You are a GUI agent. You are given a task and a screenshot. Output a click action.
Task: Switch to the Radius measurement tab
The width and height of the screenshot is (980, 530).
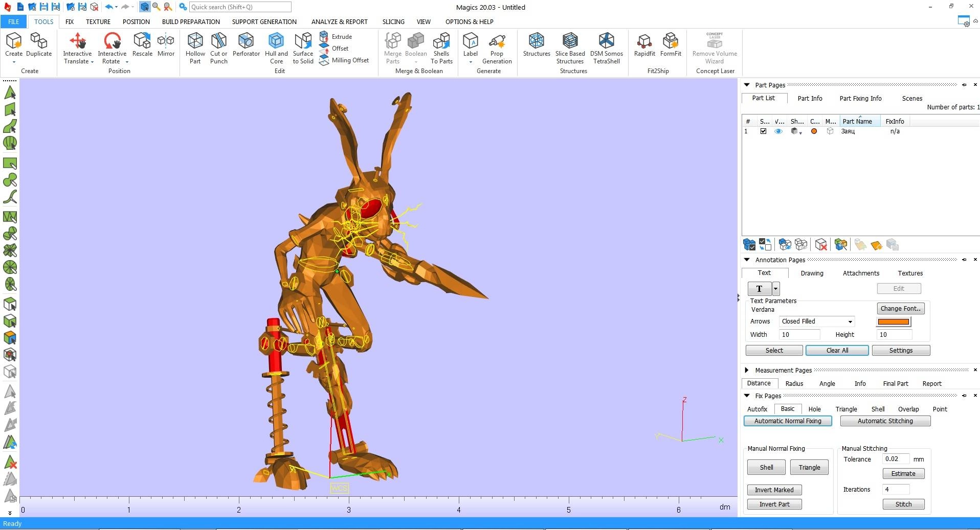pos(794,383)
